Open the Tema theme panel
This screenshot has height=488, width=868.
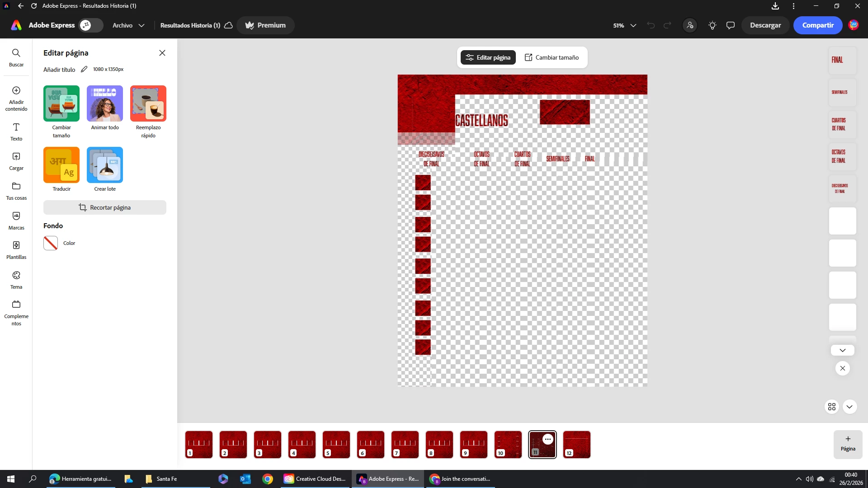[x=16, y=280]
